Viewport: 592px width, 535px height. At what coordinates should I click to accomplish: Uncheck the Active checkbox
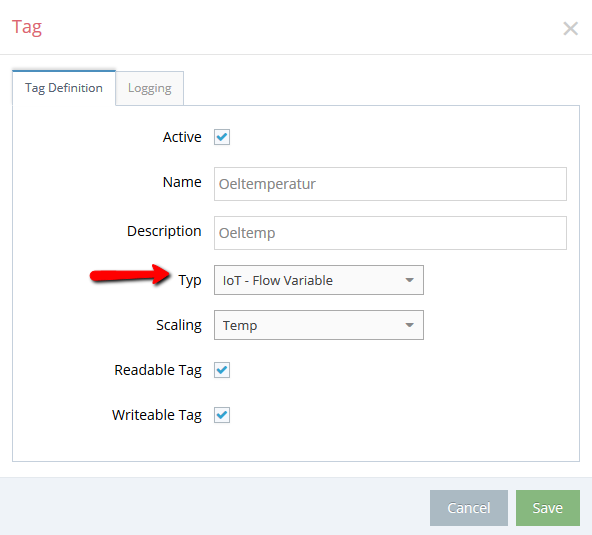click(222, 137)
